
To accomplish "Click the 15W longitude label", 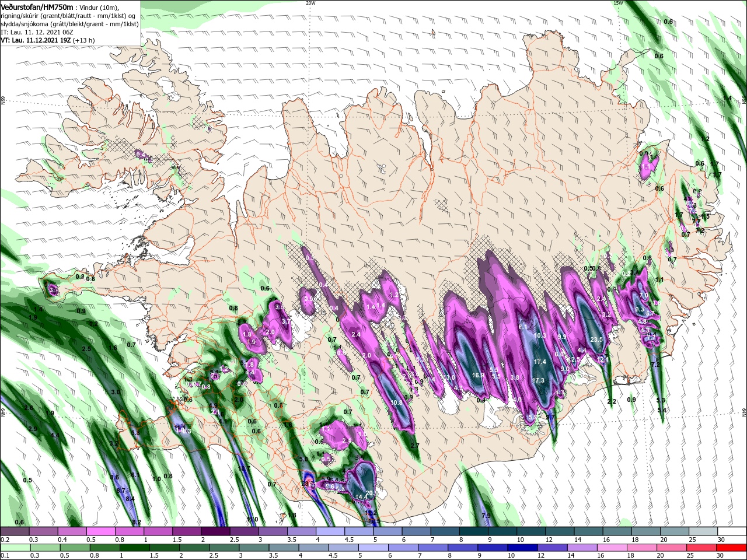I will (618, 3).
